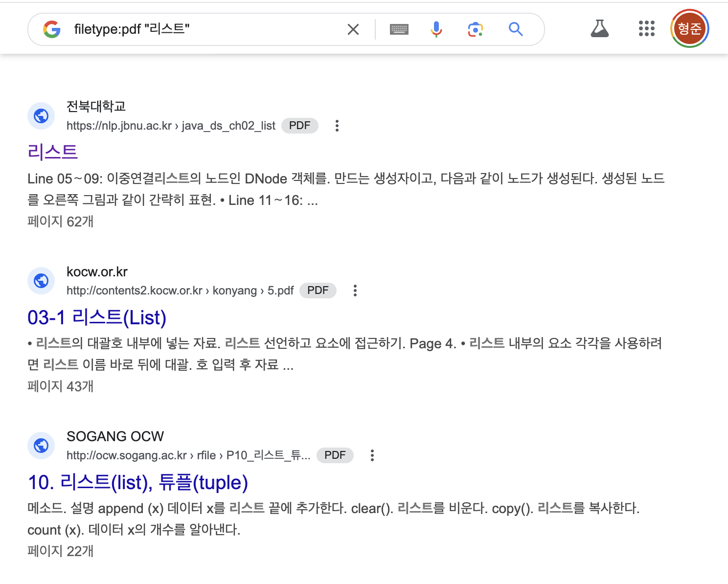The height and width of the screenshot is (584, 728).
Task: Click the snippet starting Line 05~09
Action: (x=346, y=189)
